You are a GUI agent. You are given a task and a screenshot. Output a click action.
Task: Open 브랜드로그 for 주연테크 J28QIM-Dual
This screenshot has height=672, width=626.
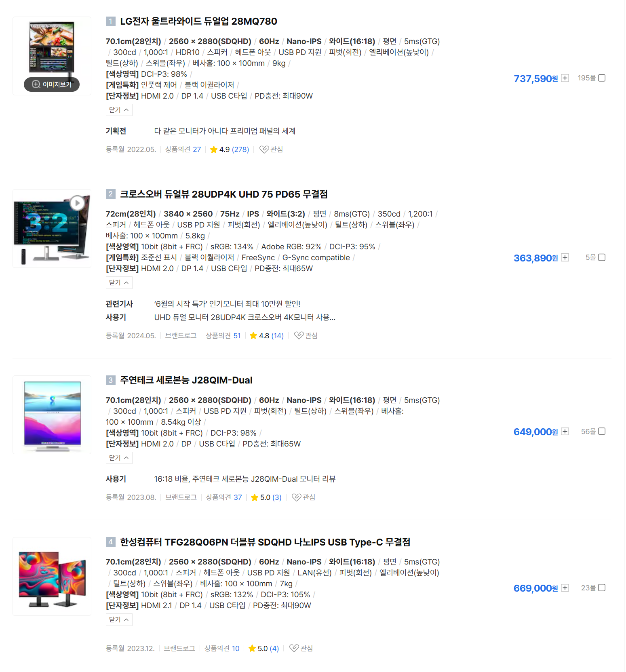coord(181,497)
